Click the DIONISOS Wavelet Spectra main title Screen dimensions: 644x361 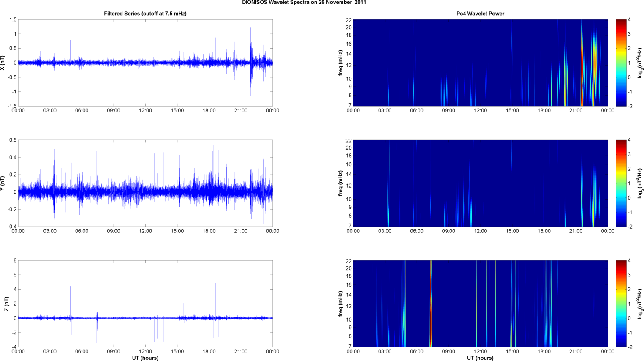304,3
